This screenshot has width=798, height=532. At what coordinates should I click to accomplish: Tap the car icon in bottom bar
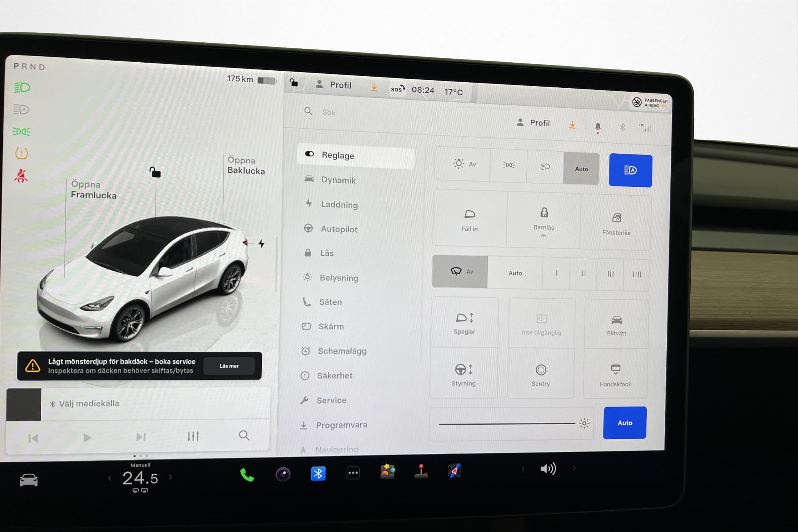(29, 480)
